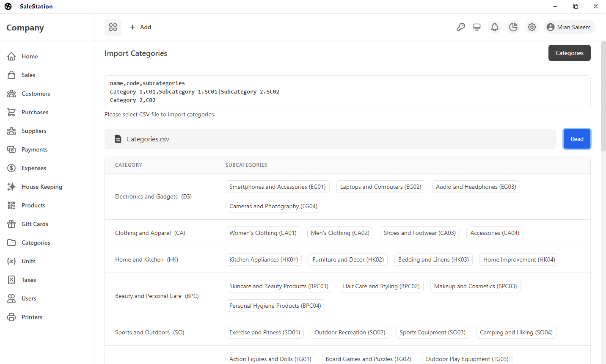
Task: Open settings gear icon
Action: (x=532, y=27)
